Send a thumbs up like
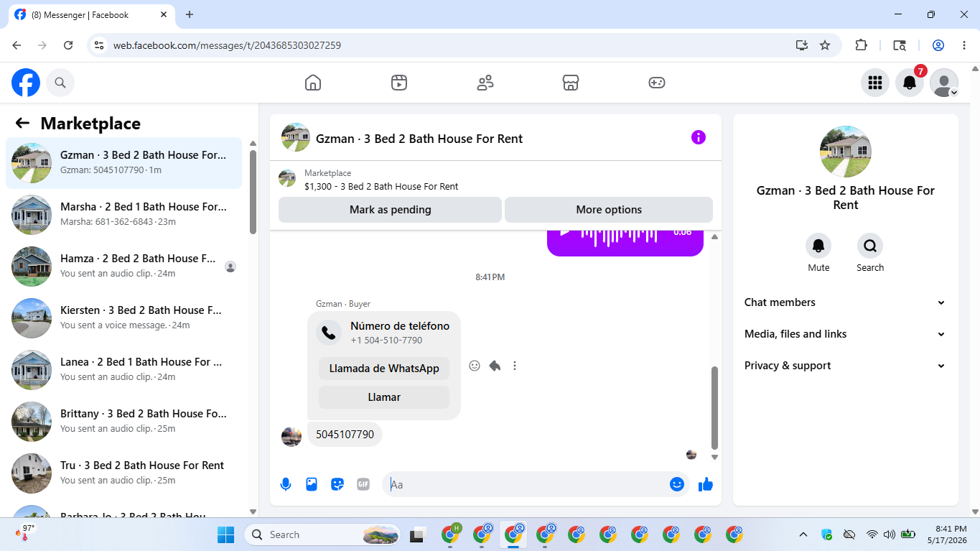Viewport: 980px width, 551px height. click(706, 484)
